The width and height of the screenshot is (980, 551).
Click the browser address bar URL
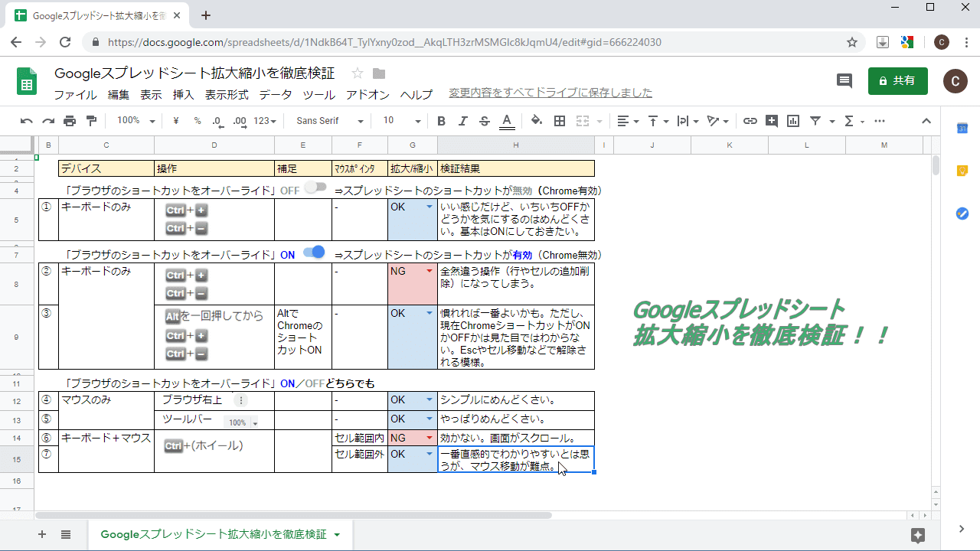click(x=384, y=43)
